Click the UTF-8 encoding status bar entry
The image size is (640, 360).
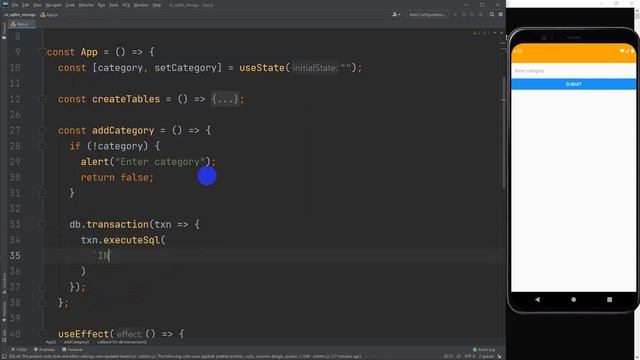point(470,356)
